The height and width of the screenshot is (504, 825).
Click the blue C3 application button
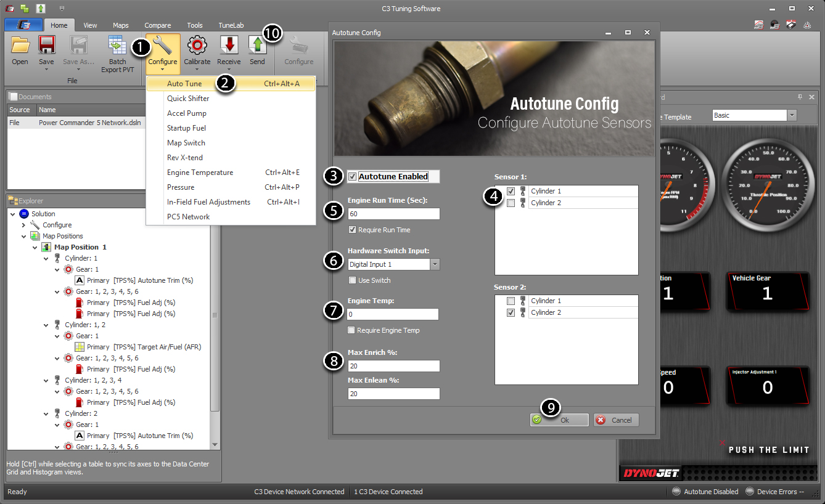point(23,25)
